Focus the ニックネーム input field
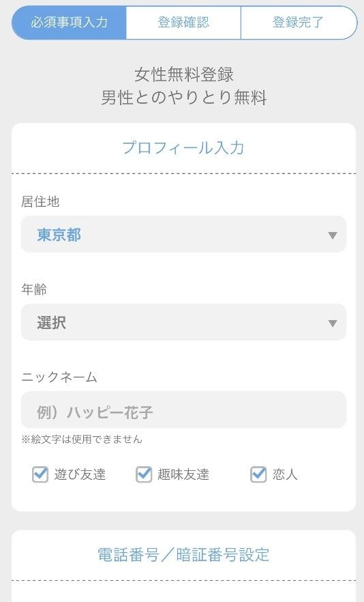This screenshot has width=364, height=602. click(183, 410)
